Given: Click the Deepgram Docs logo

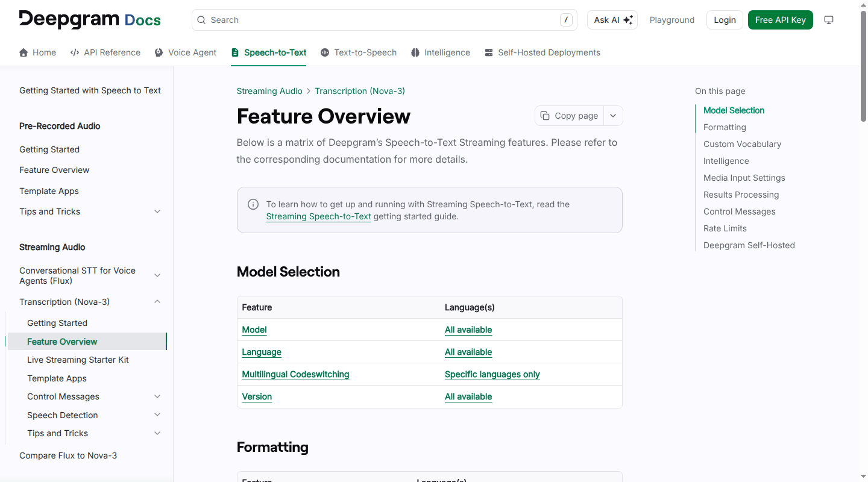Looking at the screenshot, I should [x=90, y=19].
